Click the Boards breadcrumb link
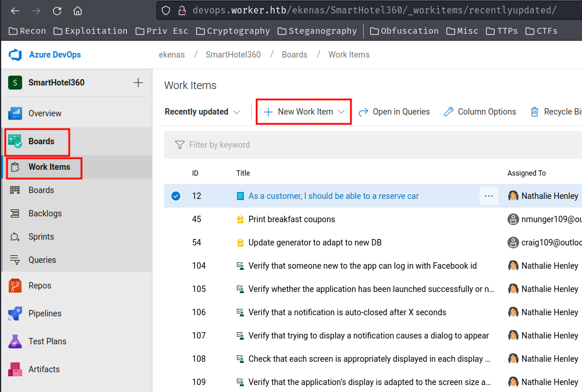The width and height of the screenshot is (582, 392). [x=294, y=55]
